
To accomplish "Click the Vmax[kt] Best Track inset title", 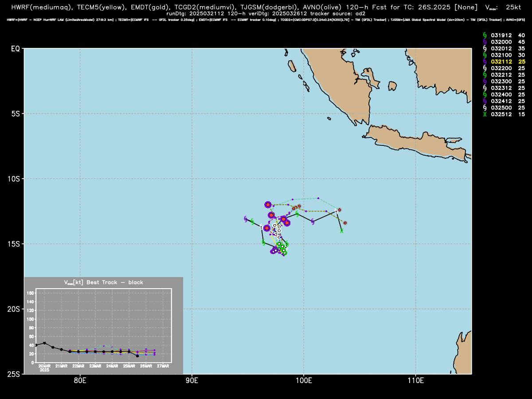I will pyautogui.click(x=104, y=282).
